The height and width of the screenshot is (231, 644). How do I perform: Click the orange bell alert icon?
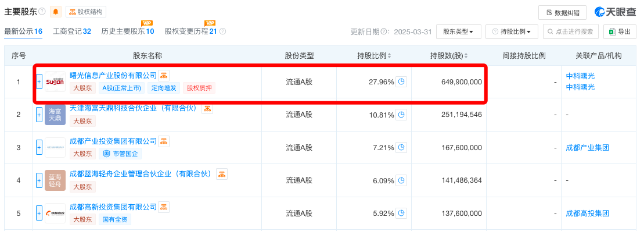coord(56,12)
